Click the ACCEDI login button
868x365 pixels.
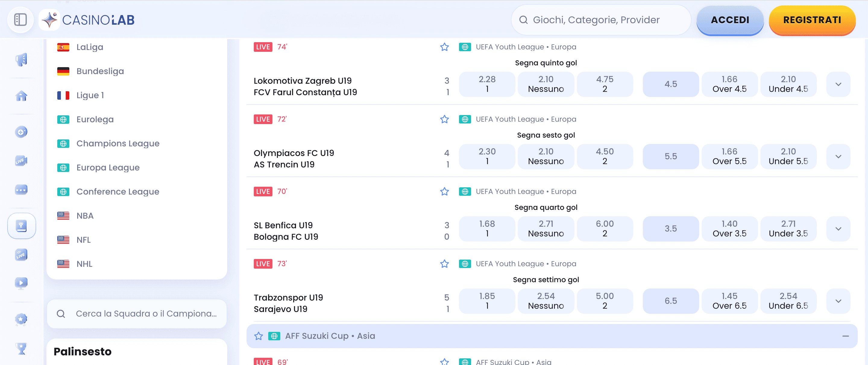pyautogui.click(x=730, y=20)
